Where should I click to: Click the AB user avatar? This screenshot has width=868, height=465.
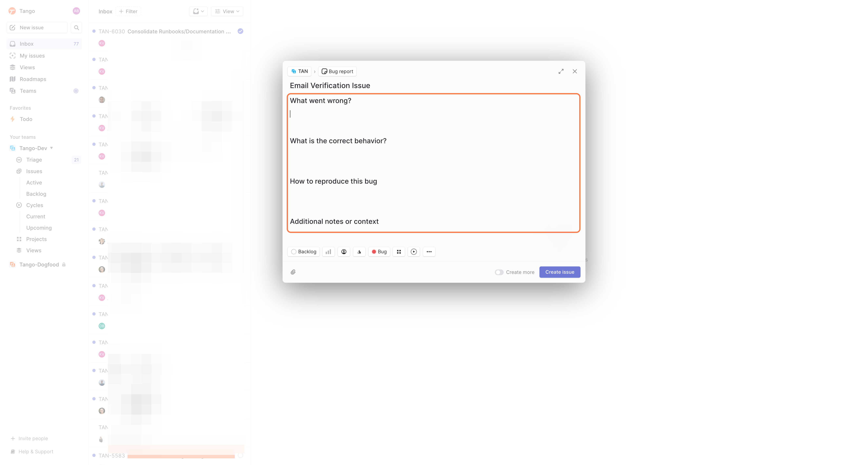(x=77, y=11)
